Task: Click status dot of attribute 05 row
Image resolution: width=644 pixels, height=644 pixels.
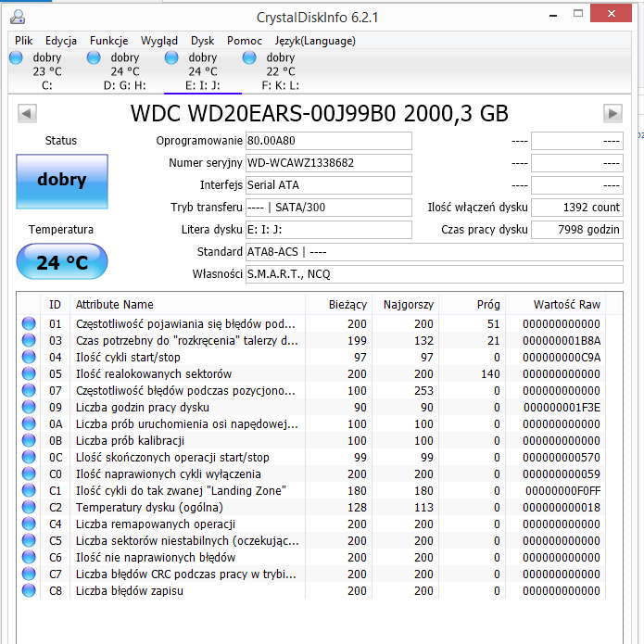Action: [29, 373]
